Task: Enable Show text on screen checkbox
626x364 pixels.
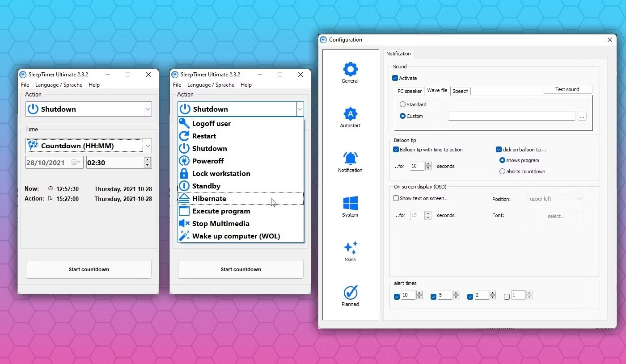Action: tap(396, 198)
